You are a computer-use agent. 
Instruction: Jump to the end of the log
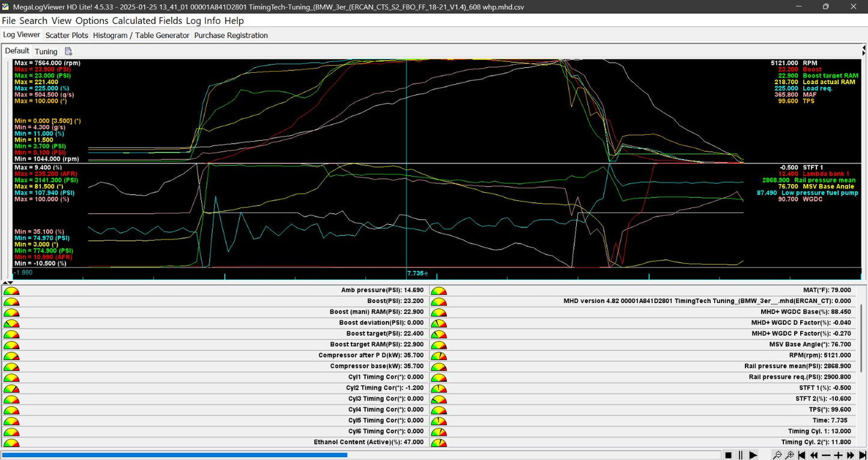(862, 455)
